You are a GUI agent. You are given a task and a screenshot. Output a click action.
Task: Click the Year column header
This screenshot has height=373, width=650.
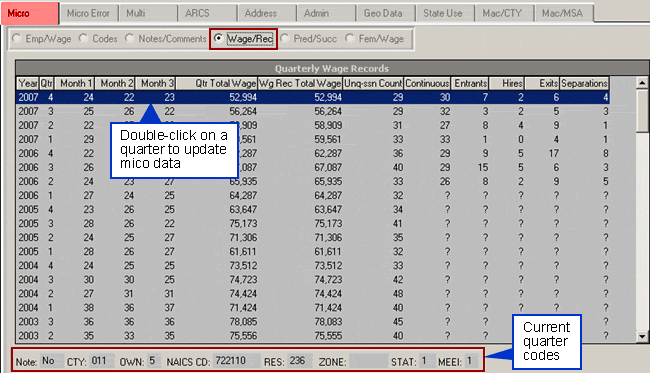click(x=28, y=83)
